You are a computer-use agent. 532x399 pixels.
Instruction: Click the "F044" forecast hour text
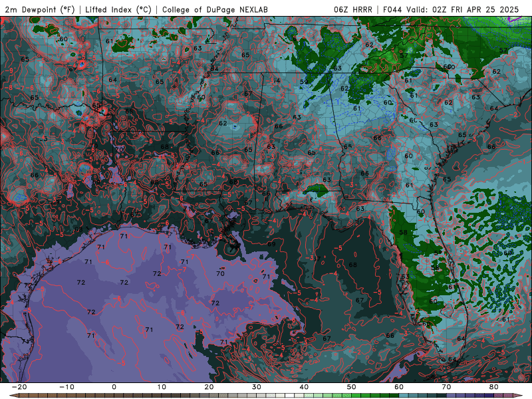tap(393, 9)
